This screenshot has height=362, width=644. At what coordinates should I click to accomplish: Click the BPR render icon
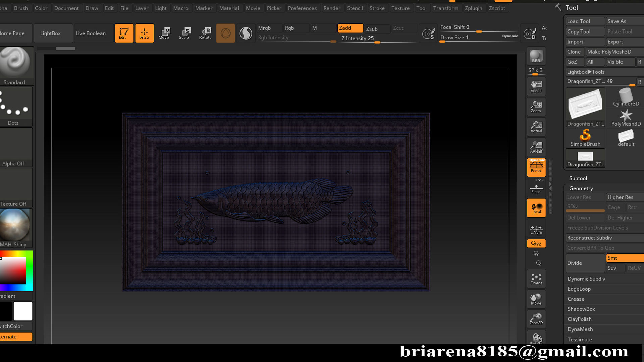coord(536,56)
